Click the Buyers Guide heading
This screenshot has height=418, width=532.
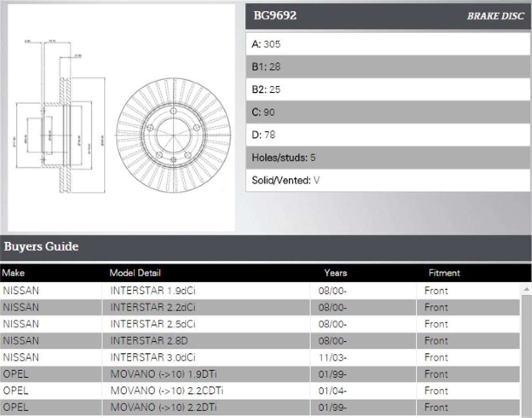pos(41,247)
